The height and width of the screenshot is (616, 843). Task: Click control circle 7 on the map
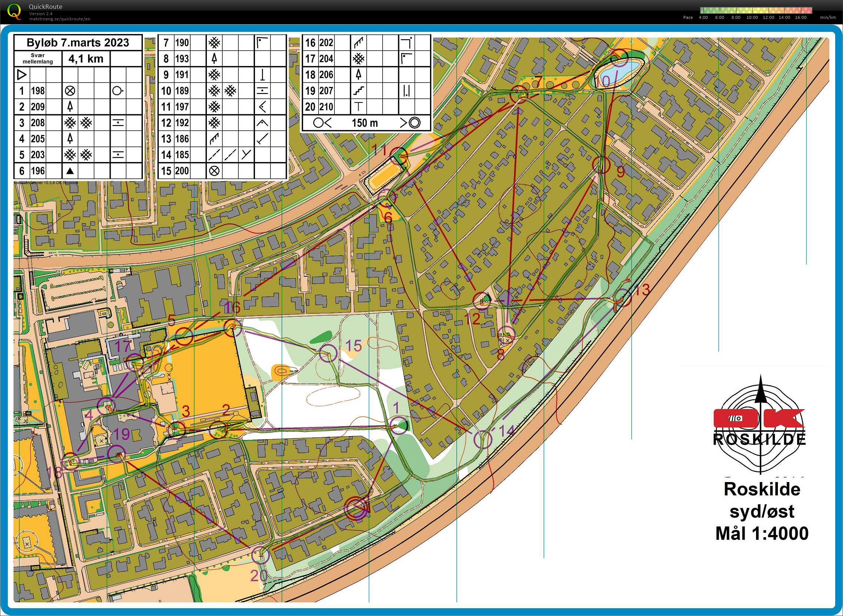pos(519,94)
